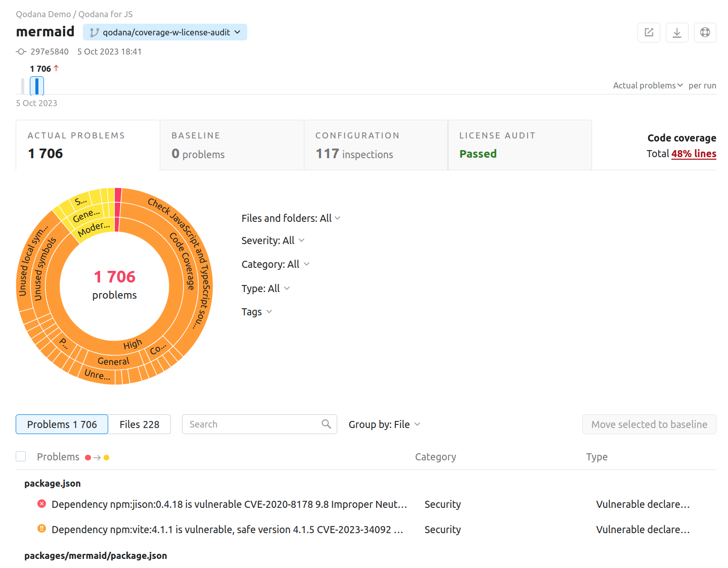Click the orange warning icon for vite

(x=42, y=529)
